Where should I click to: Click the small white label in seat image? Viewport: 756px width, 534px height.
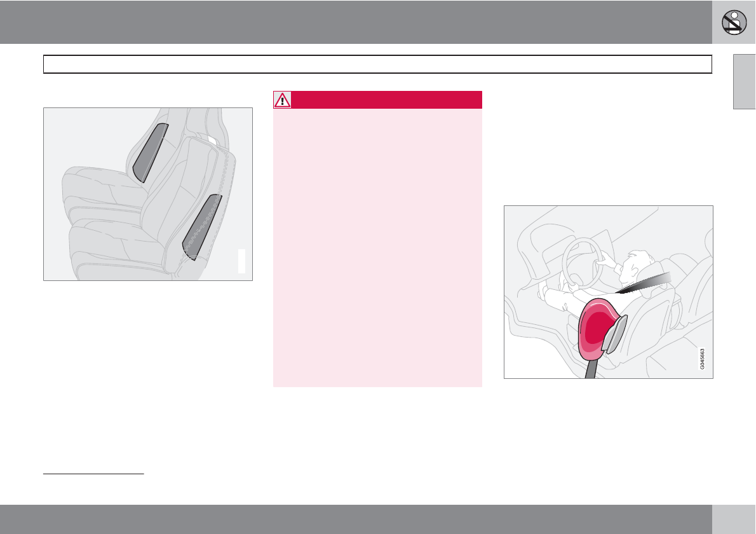241,261
